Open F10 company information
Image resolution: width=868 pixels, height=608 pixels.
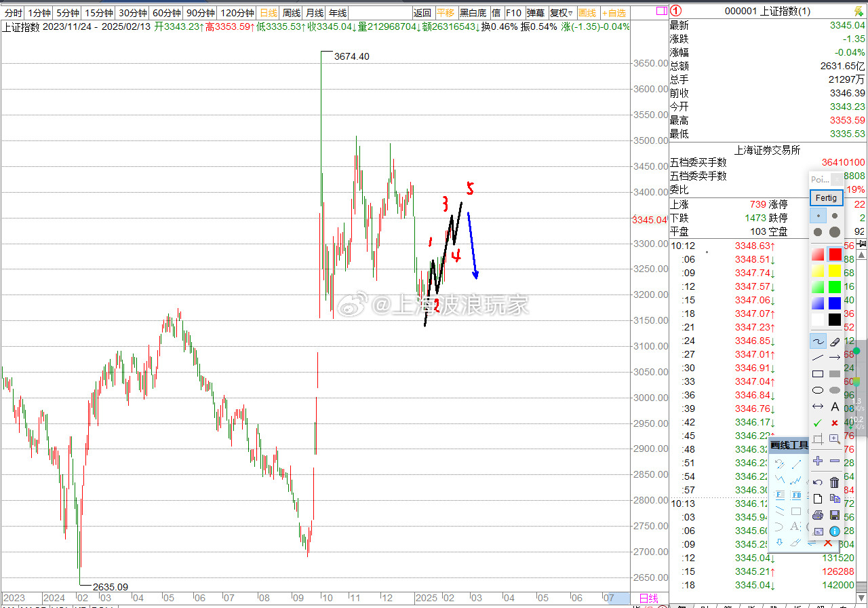[514, 13]
